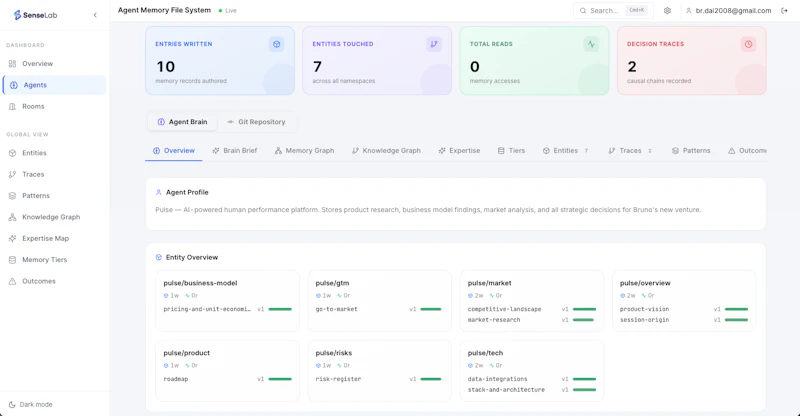The image size is (800, 416).
Task: Click the dark mode moon icon
Action: click(x=12, y=404)
